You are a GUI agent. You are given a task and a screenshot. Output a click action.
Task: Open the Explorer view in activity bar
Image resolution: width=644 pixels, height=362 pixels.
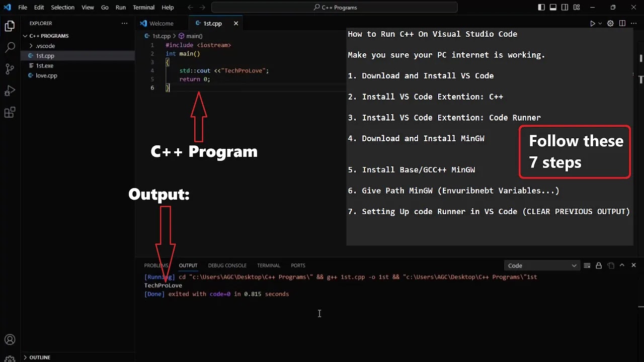click(x=10, y=26)
